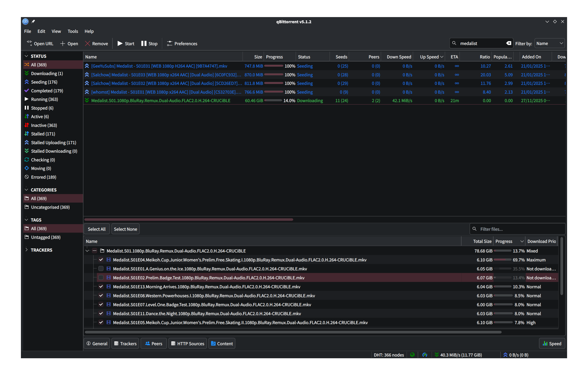Click the pin icon in title bar

click(33, 22)
